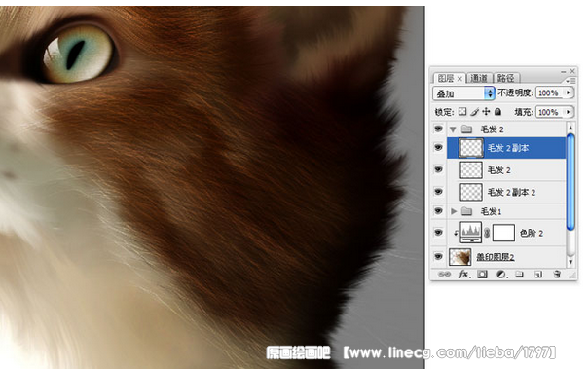Viewport: 588px width, 369px height.
Task: Toggle lock image pixels brush icon
Action: coord(474,112)
